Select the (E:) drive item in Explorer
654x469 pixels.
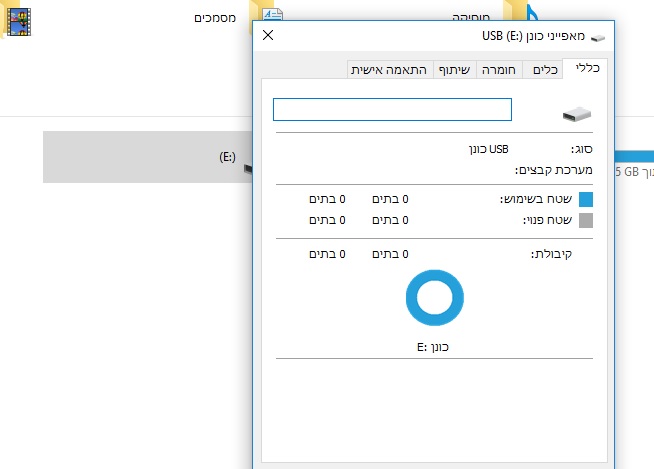point(148,157)
